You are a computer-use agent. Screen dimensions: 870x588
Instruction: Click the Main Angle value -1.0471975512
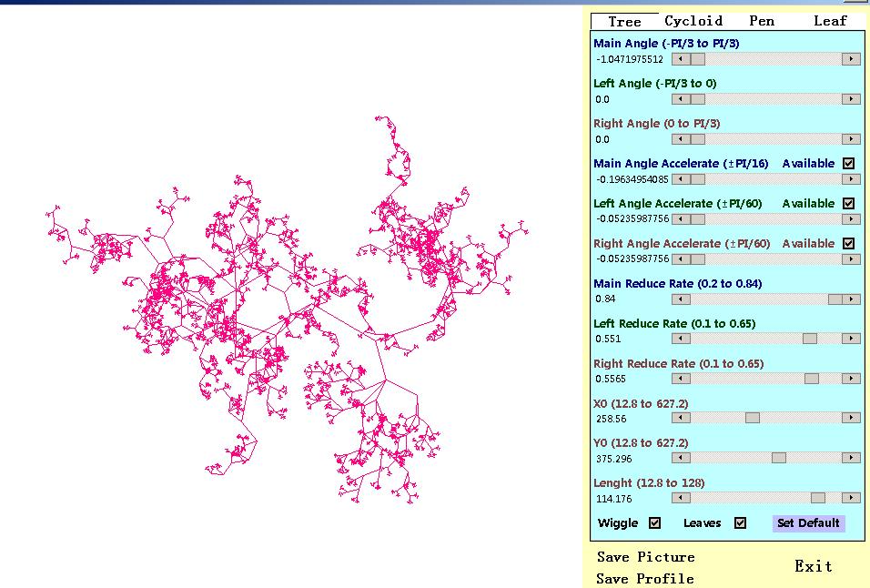629,59
